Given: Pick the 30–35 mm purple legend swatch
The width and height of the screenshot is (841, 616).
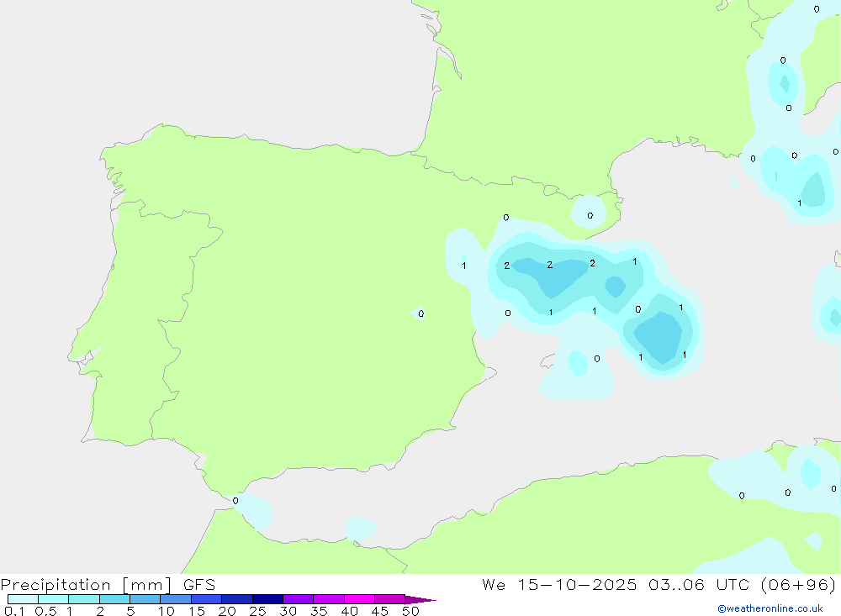Looking at the screenshot, I should pyautogui.click(x=298, y=599).
